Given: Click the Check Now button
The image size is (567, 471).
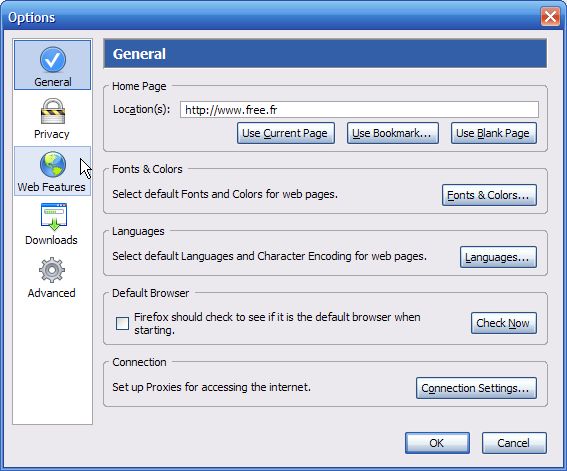Looking at the screenshot, I should (x=504, y=323).
